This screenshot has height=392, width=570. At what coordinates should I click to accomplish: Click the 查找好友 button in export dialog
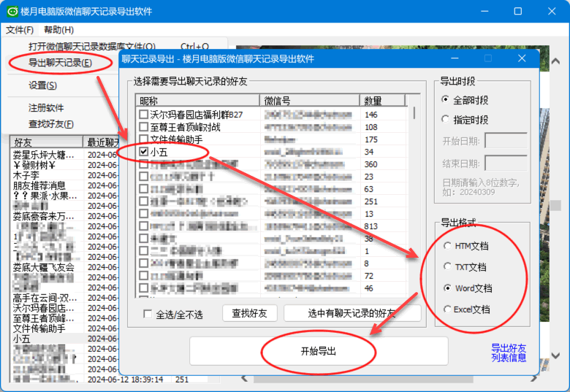[250, 313]
